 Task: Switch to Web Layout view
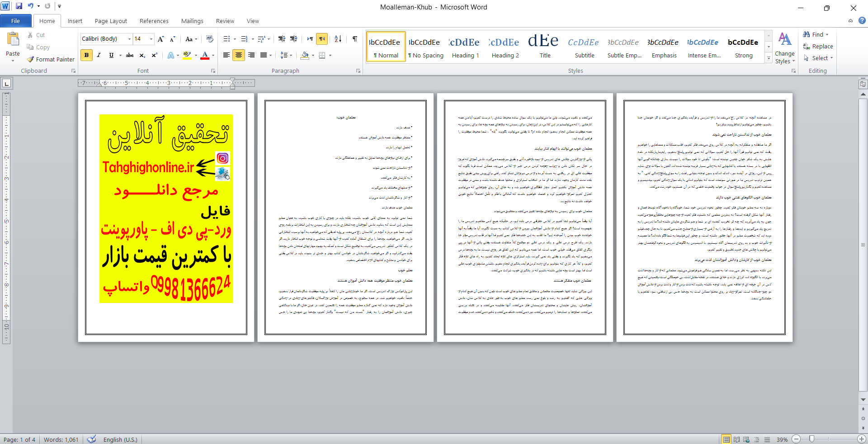746,439
